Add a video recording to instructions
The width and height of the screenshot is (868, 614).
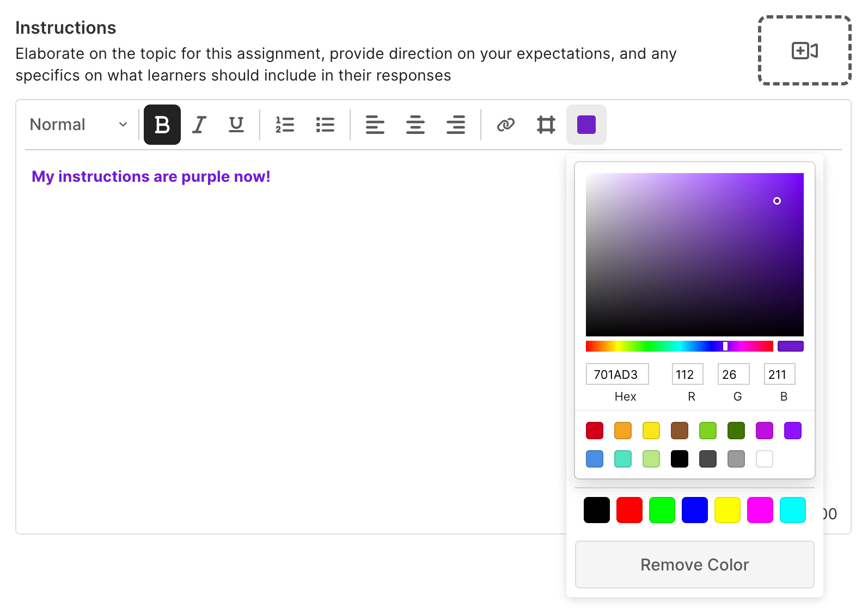[x=805, y=51]
